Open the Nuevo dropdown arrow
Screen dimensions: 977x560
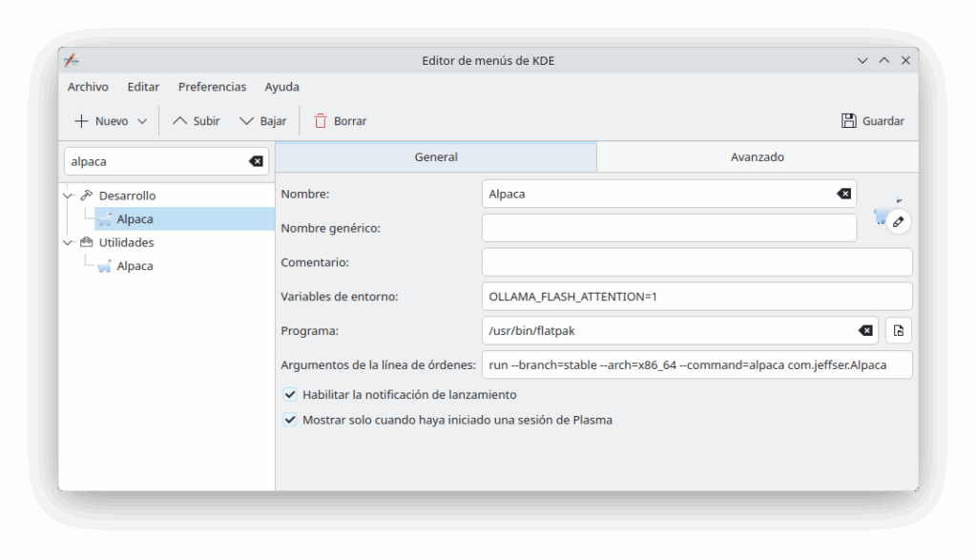tap(143, 121)
